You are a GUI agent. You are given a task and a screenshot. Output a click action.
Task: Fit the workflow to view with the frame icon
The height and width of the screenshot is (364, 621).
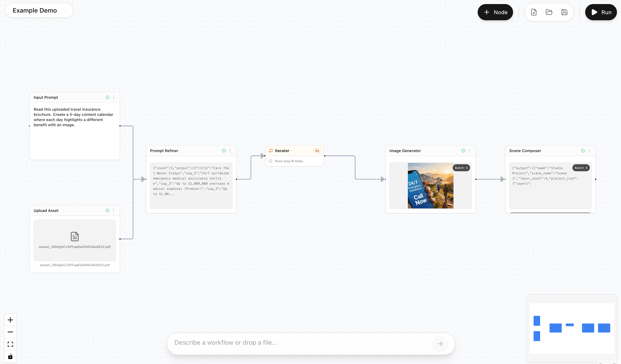click(10, 344)
